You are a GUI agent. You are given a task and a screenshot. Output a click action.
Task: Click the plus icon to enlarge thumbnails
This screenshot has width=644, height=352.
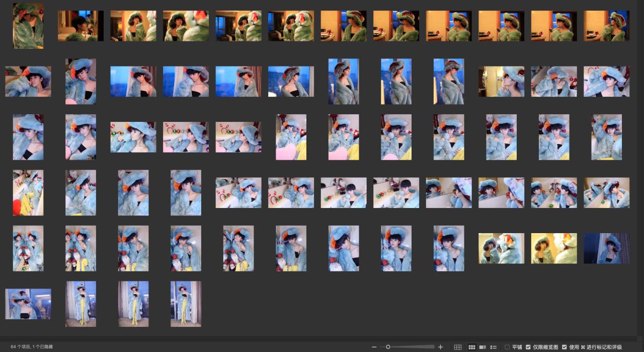click(x=441, y=347)
